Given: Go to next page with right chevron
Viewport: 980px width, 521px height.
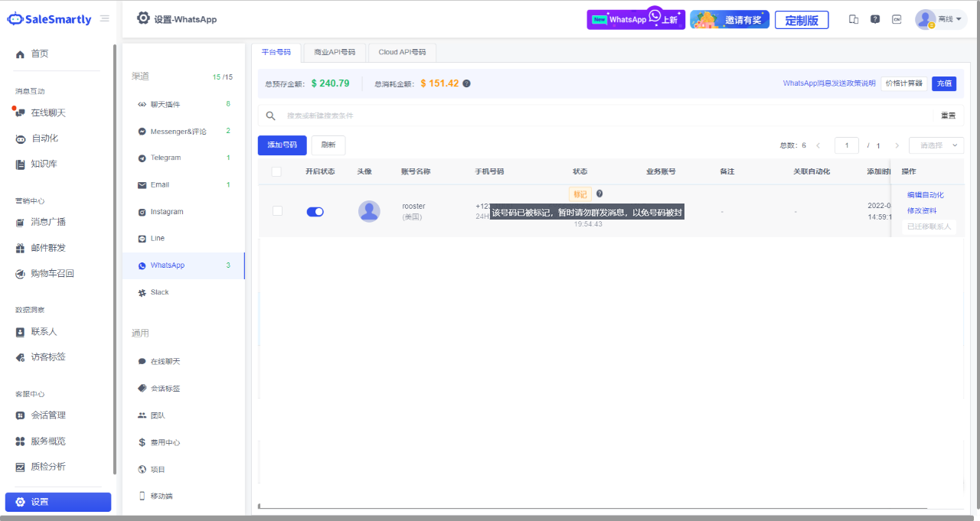Looking at the screenshot, I should 897,145.
